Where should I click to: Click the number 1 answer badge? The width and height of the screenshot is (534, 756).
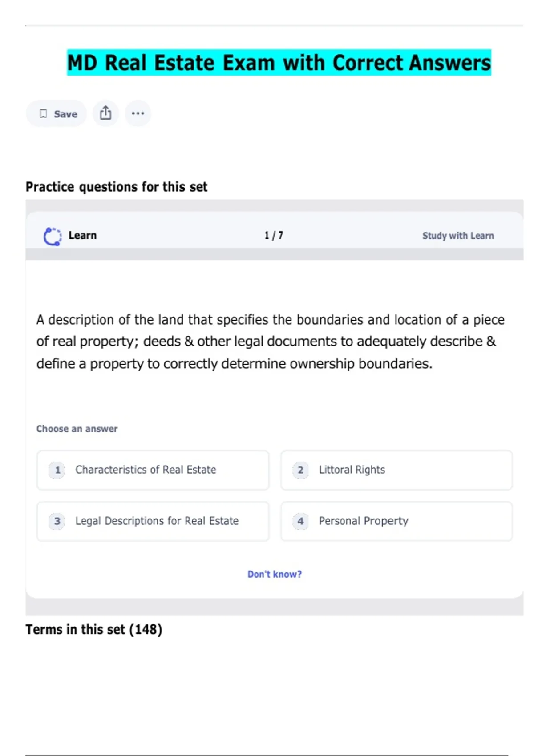[x=57, y=470]
